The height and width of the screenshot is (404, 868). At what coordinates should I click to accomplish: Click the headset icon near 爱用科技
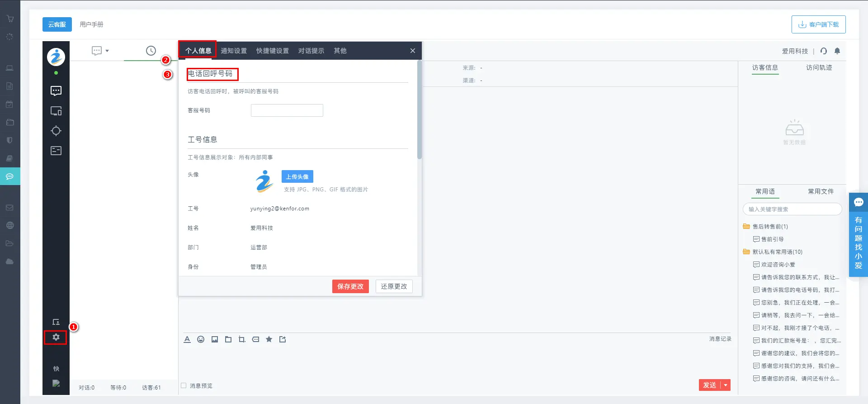[823, 51]
